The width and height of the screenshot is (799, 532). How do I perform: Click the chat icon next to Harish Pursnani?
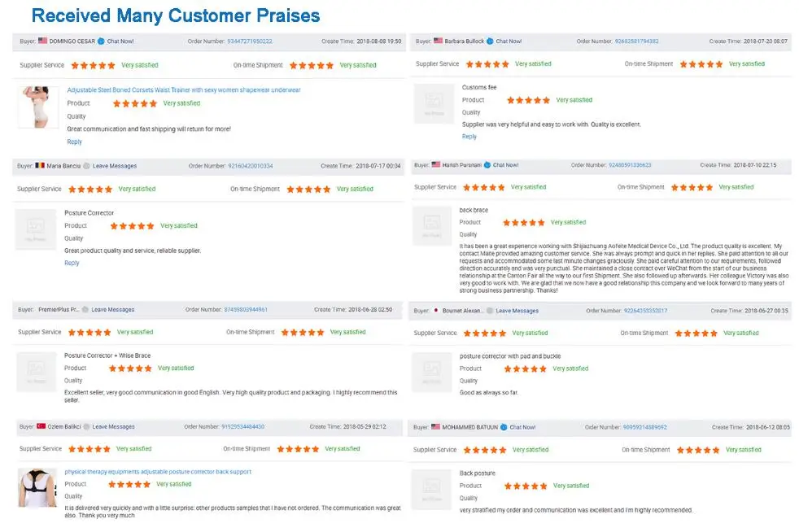(x=487, y=165)
